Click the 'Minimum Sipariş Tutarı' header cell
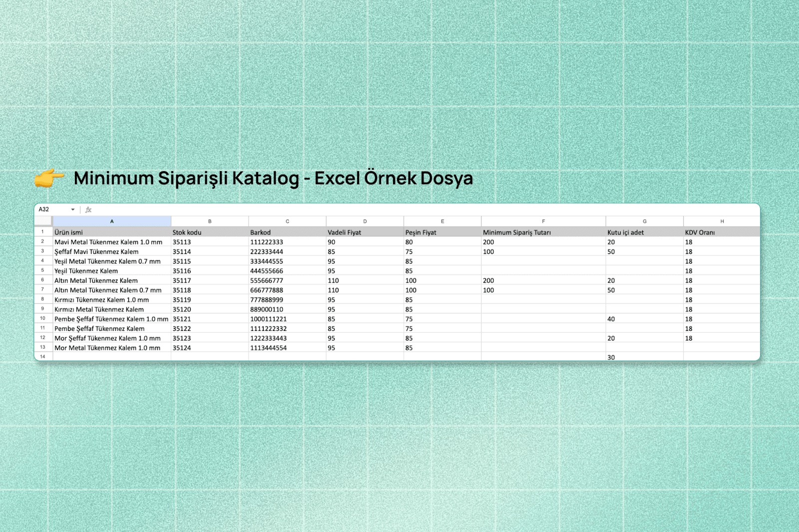799x532 pixels. pos(543,233)
